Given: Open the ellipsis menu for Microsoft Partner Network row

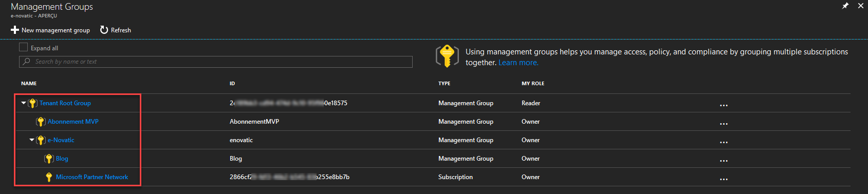Looking at the screenshot, I should 724,179.
